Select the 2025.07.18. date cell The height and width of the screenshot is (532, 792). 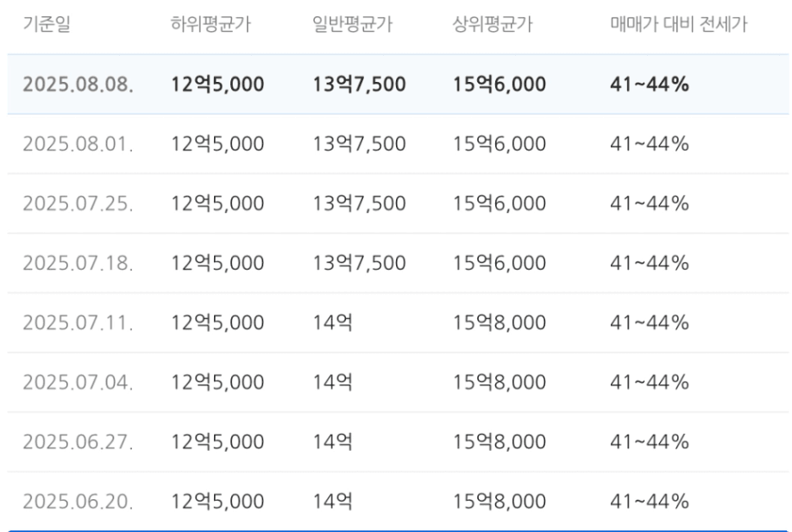pos(79,263)
